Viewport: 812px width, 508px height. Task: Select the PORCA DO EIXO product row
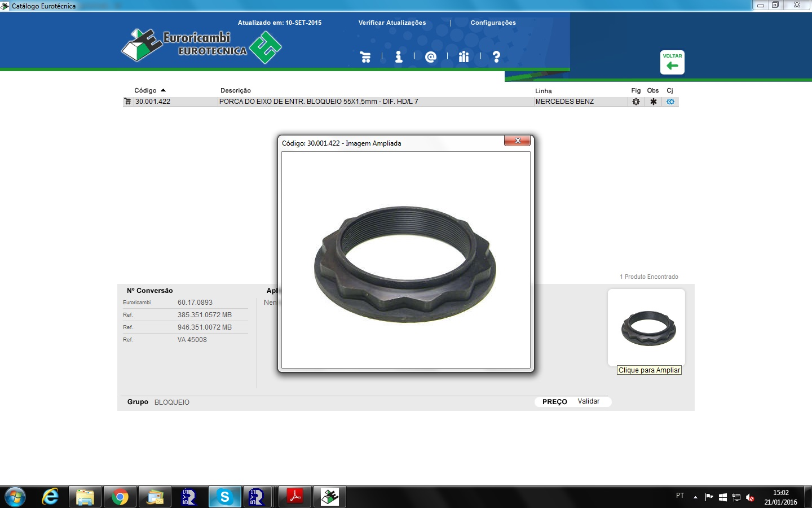click(x=319, y=102)
